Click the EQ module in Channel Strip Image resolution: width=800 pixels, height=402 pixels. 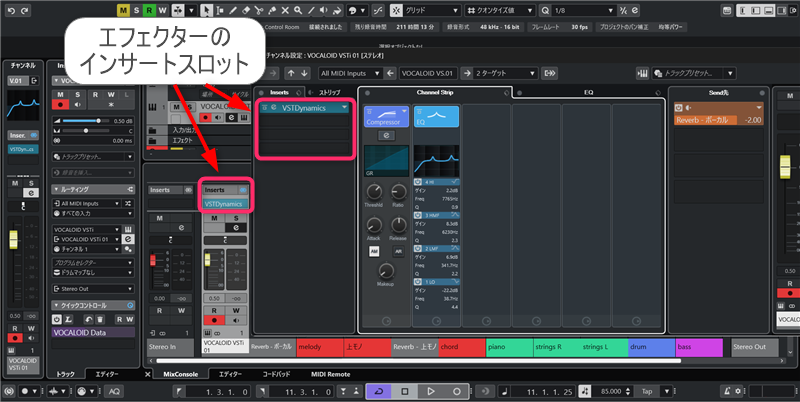click(436, 117)
